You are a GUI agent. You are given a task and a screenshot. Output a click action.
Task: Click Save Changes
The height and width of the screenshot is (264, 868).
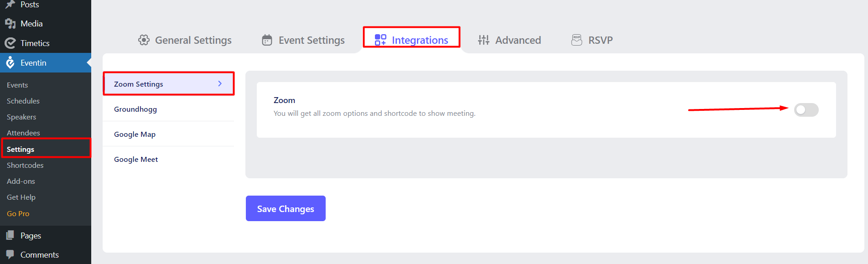286,208
